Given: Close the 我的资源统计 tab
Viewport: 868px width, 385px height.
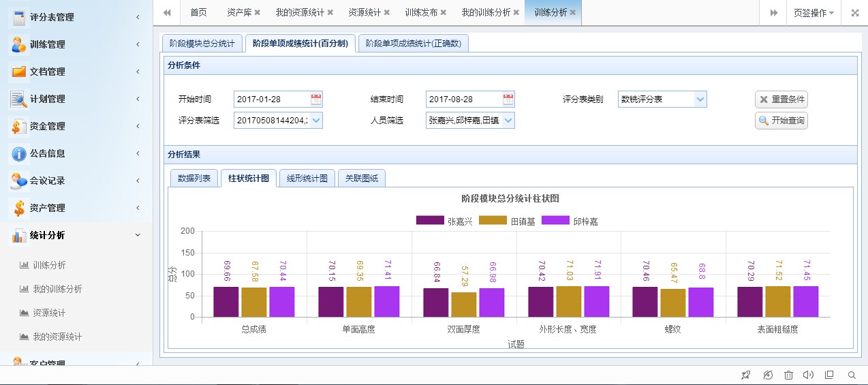Looking at the screenshot, I should click(x=330, y=12).
